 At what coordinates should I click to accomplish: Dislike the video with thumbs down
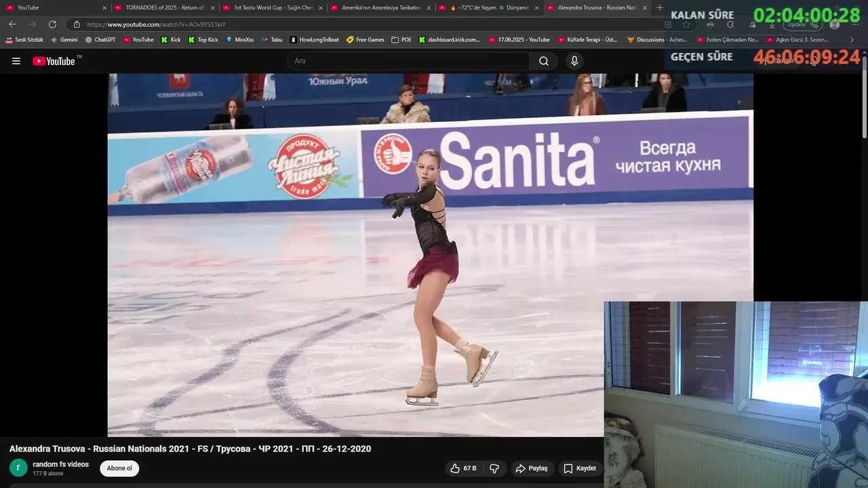(x=494, y=468)
